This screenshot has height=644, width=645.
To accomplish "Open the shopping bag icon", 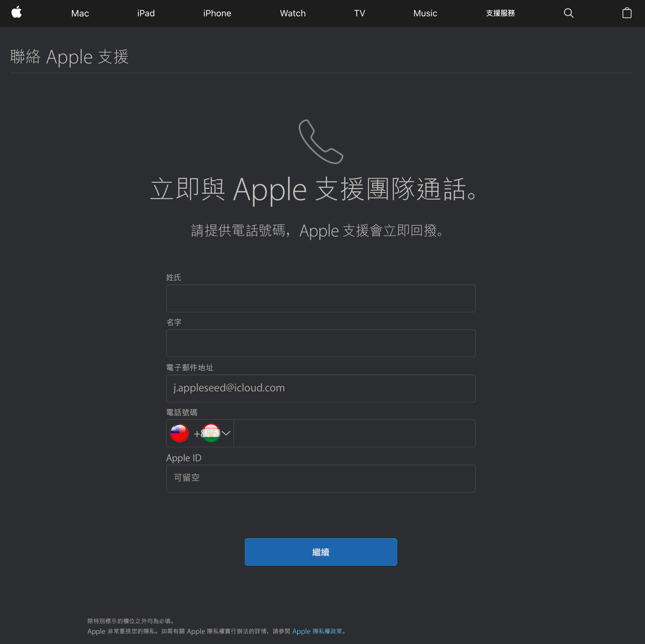I will click(627, 13).
